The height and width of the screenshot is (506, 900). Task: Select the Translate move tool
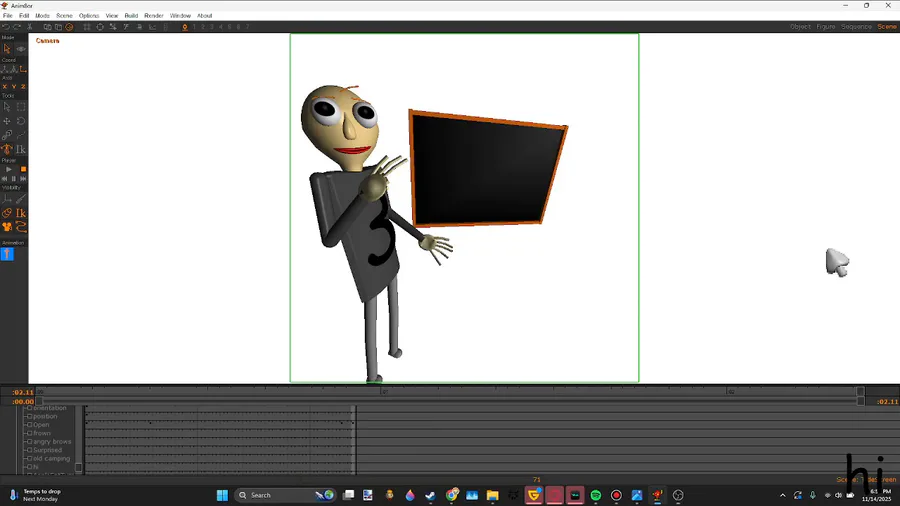[7, 121]
